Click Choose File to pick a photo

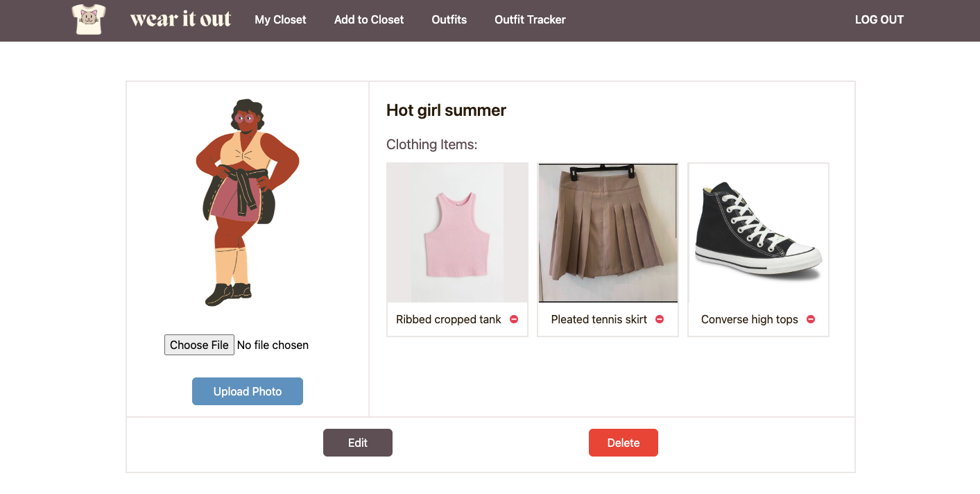[199, 344]
